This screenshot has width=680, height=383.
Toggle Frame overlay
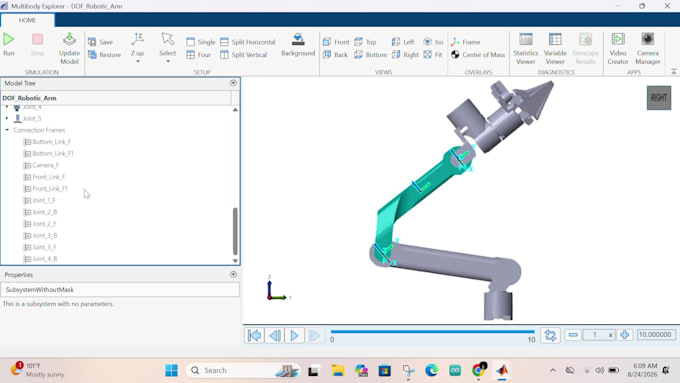465,42
